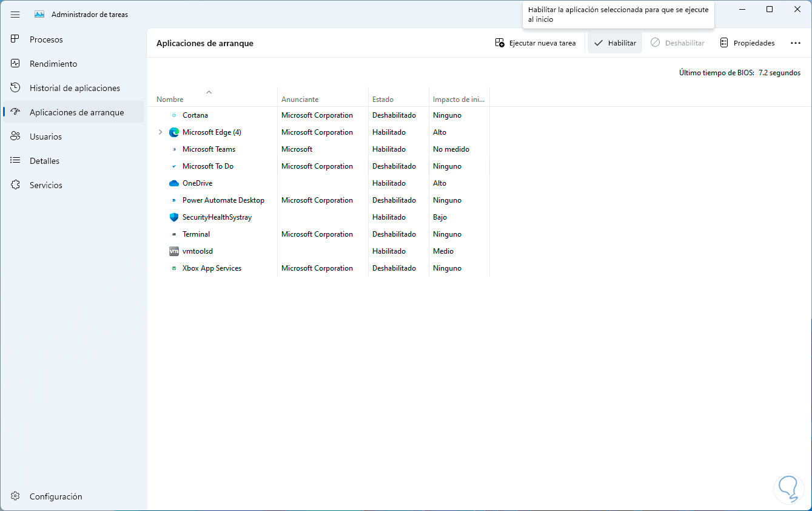Click the Historial de aplicaciones clock icon
This screenshot has width=812, height=511.
point(16,88)
